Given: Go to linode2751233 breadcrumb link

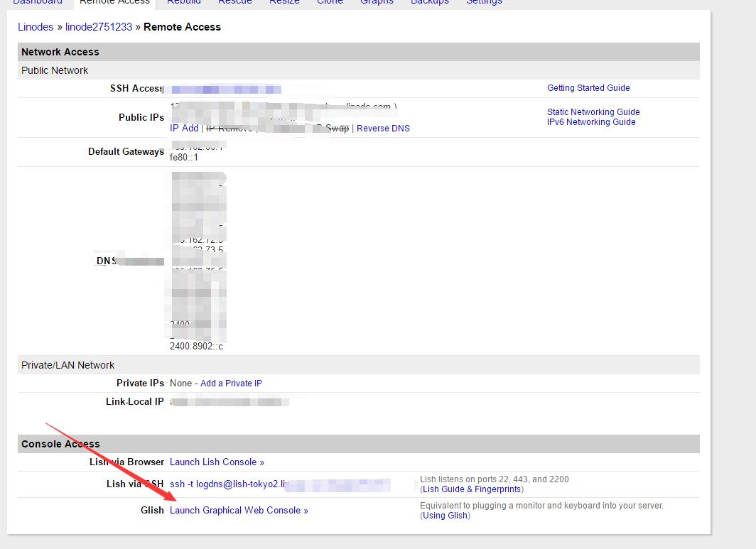Looking at the screenshot, I should 99,27.
